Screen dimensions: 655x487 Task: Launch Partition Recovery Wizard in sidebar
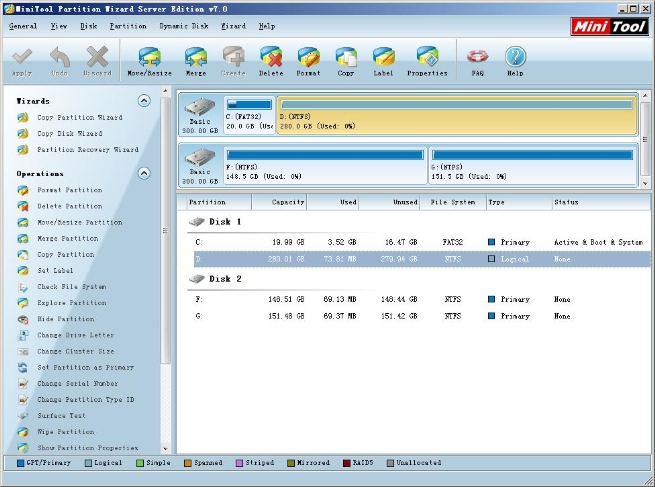click(x=88, y=150)
